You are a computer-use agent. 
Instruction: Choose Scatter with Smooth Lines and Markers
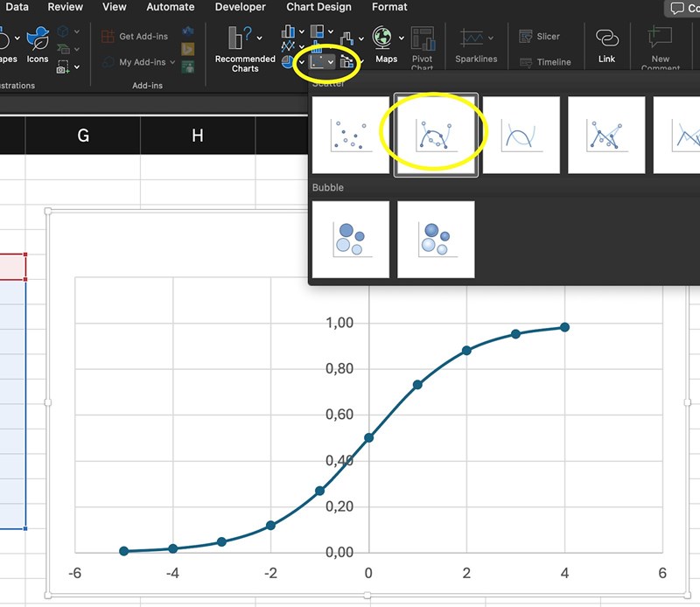tap(436, 135)
